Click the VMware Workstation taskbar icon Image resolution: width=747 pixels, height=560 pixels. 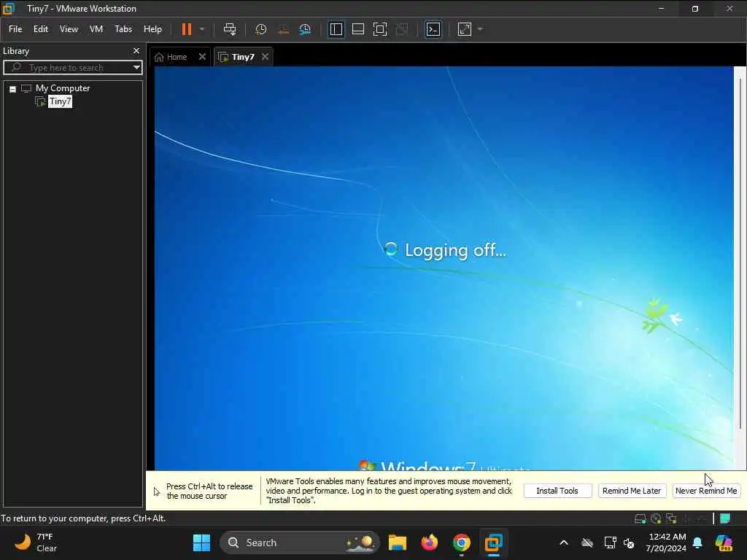pos(494,542)
